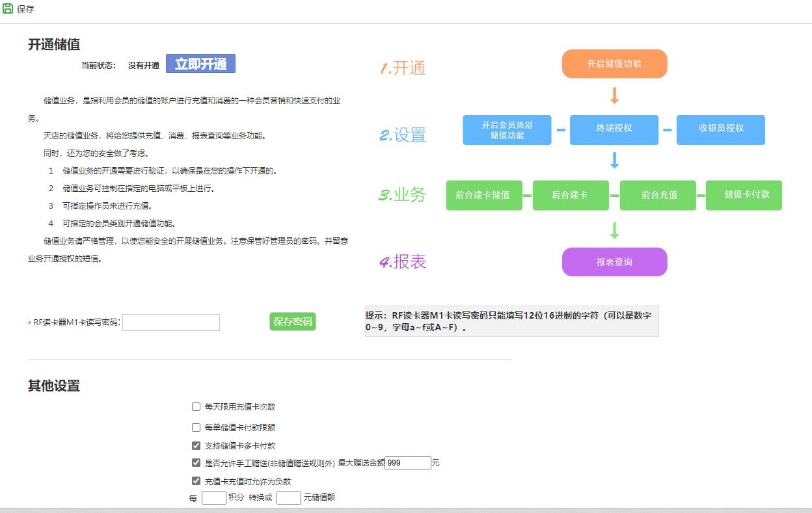Click the RF读卡器M1卡读写密码 input field
This screenshot has height=513, width=812.
tap(170, 322)
